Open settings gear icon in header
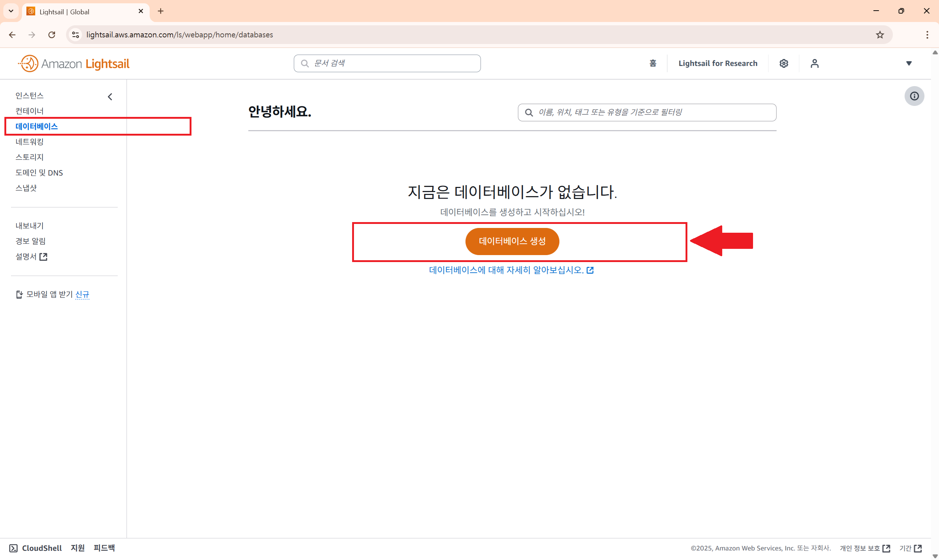Viewport: 939px width, 560px height. point(783,63)
